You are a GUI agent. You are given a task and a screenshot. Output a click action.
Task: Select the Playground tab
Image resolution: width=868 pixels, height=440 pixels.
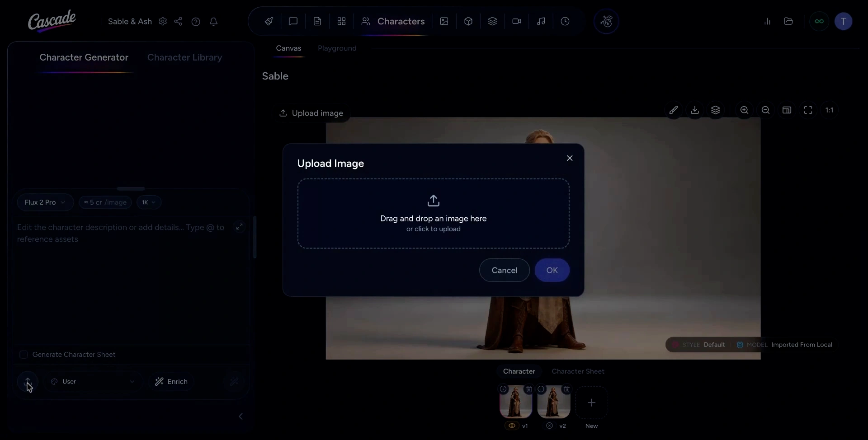click(x=337, y=48)
